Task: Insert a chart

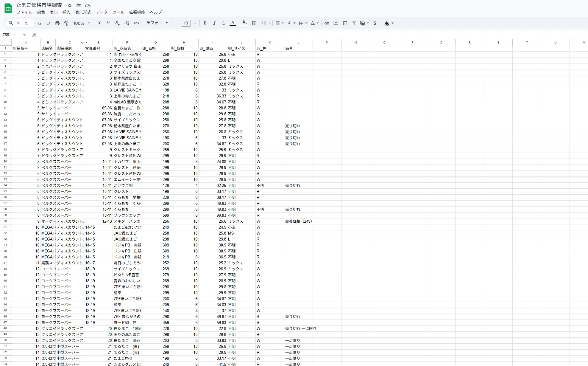Action: (x=345, y=23)
